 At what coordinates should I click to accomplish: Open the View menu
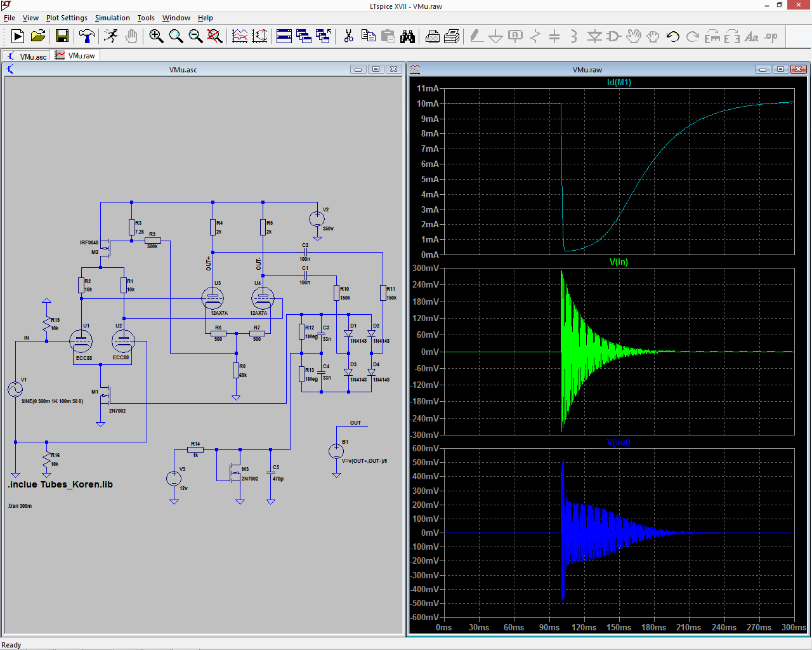point(30,18)
